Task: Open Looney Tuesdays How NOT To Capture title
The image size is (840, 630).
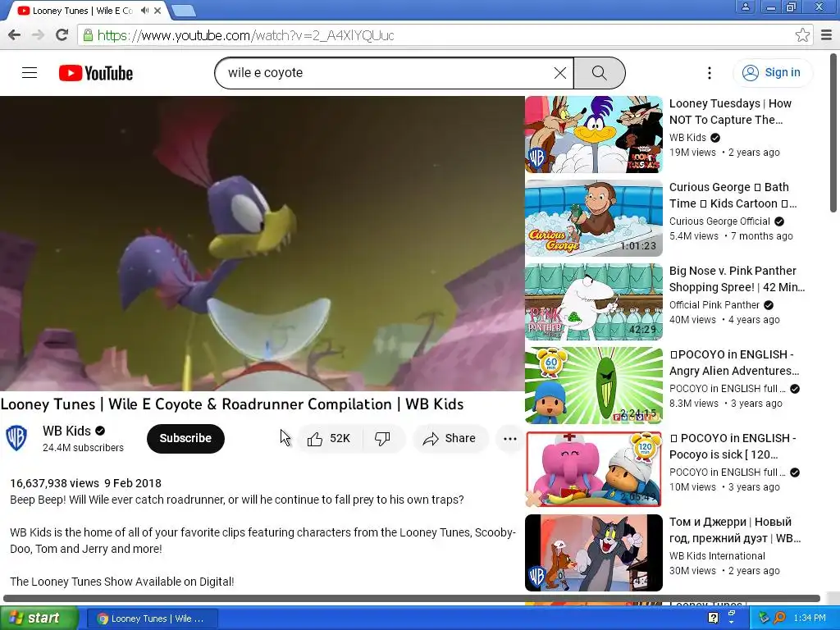Action: click(x=730, y=112)
